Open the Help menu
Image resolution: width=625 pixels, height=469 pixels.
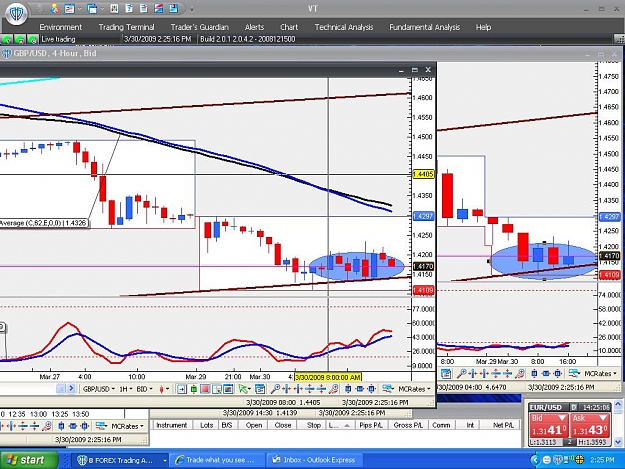tap(483, 27)
